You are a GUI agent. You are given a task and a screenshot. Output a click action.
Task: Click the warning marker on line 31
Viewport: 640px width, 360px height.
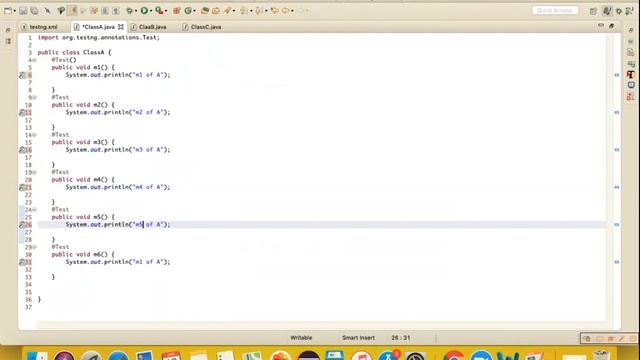pos(22,262)
